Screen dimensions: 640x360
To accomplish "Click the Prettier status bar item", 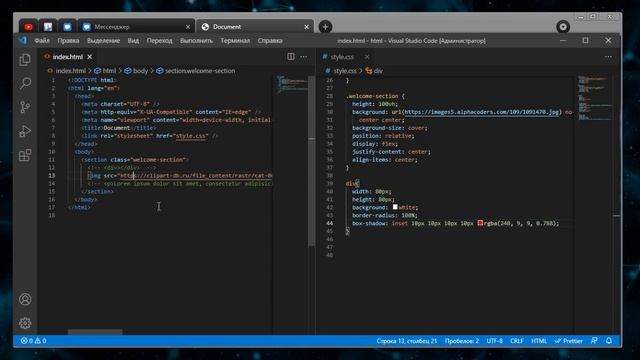I will 569,341.
